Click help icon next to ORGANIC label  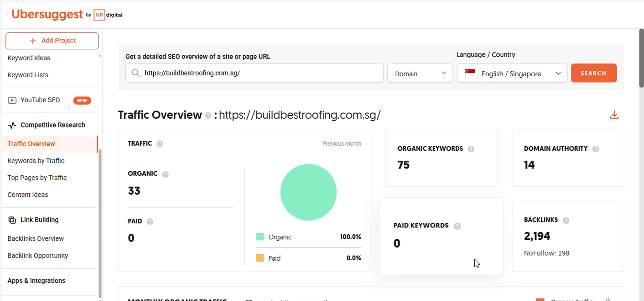click(166, 174)
